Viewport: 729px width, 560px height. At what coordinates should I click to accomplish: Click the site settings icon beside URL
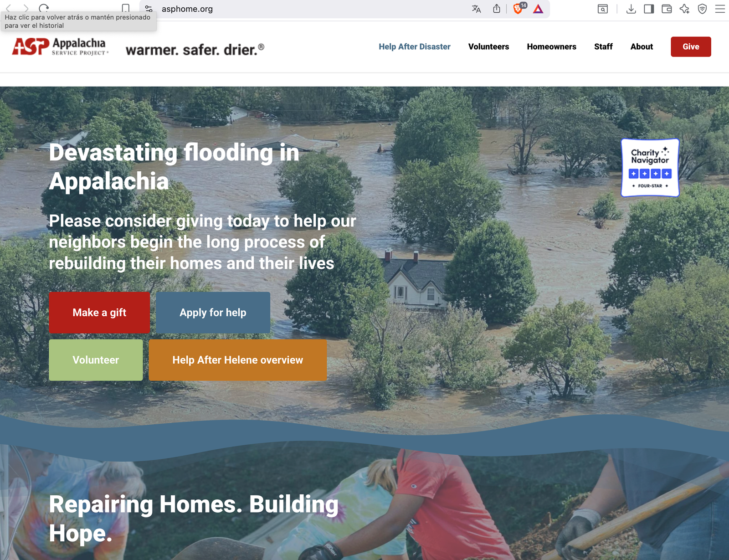click(x=149, y=9)
